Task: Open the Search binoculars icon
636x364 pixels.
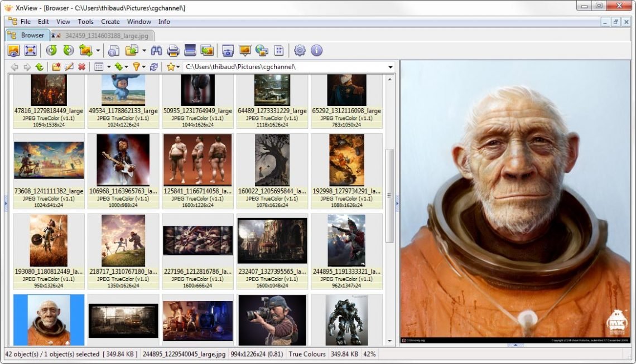Action: tap(156, 50)
